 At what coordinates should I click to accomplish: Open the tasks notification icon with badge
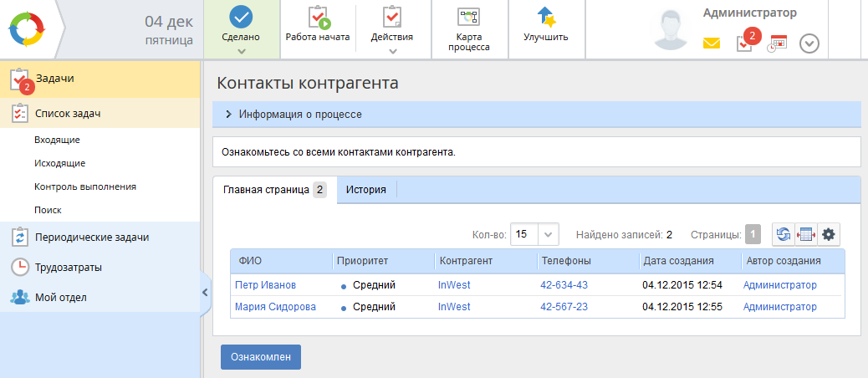click(744, 43)
